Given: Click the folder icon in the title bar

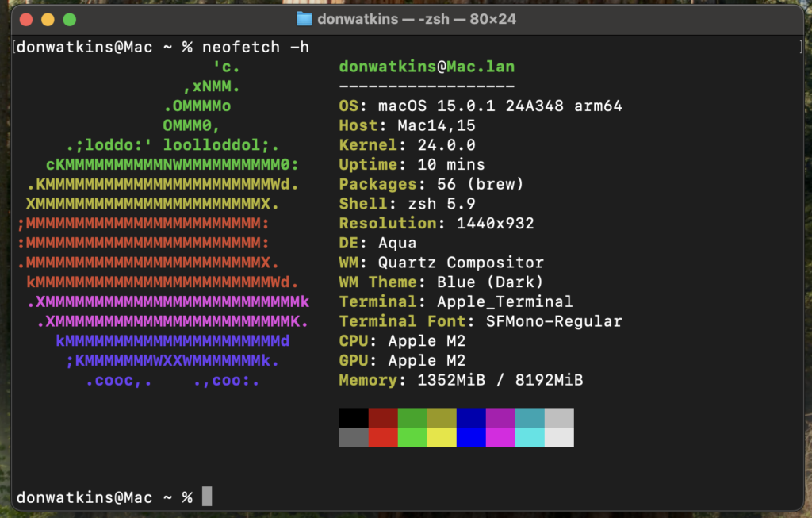Looking at the screenshot, I should coord(304,19).
